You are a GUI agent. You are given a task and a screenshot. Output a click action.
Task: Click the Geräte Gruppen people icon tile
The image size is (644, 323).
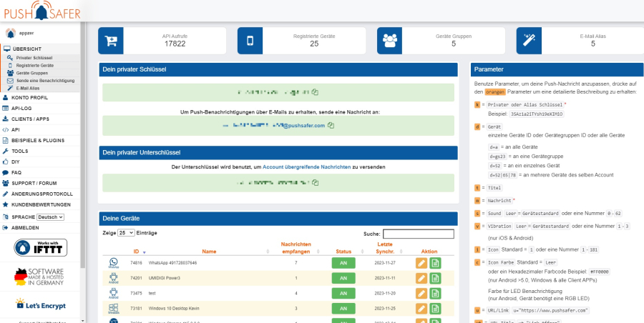391,40
